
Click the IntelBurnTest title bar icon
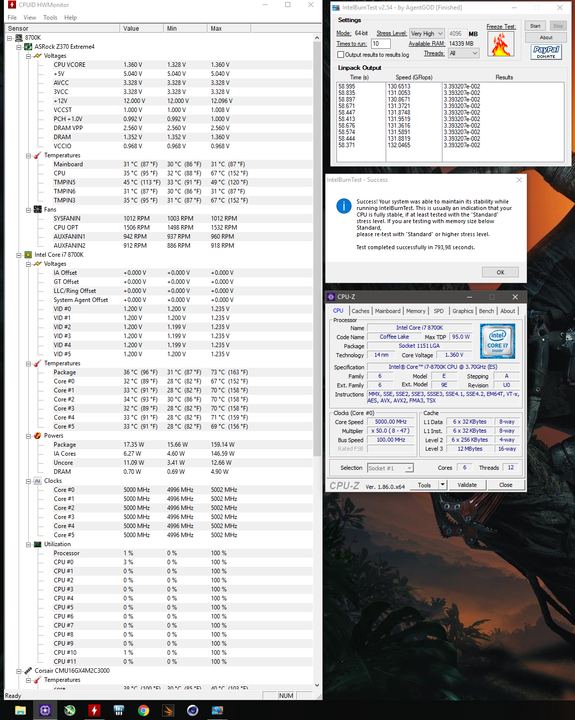pos(336,8)
